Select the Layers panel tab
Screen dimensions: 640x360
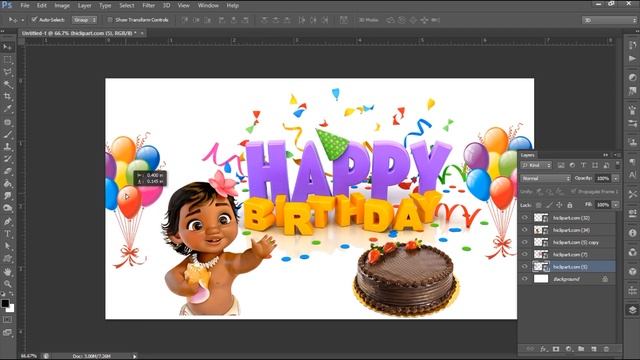tap(527, 155)
